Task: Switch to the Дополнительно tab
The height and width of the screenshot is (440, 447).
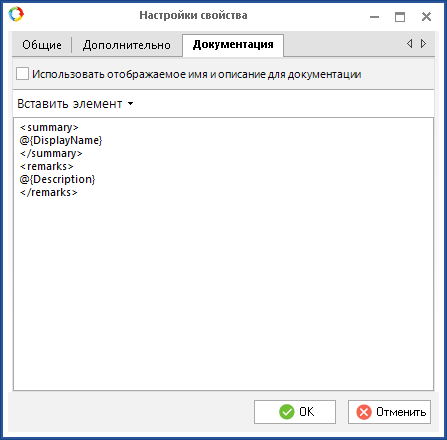Action: (127, 45)
